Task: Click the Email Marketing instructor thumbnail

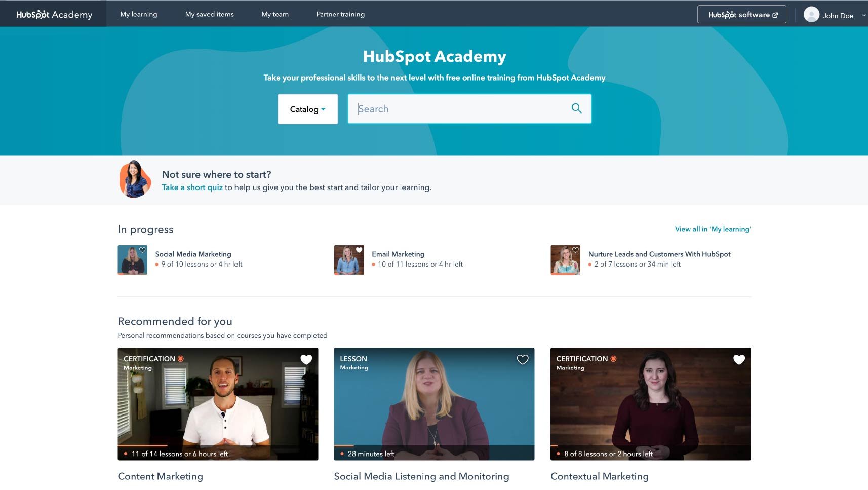Action: [349, 260]
